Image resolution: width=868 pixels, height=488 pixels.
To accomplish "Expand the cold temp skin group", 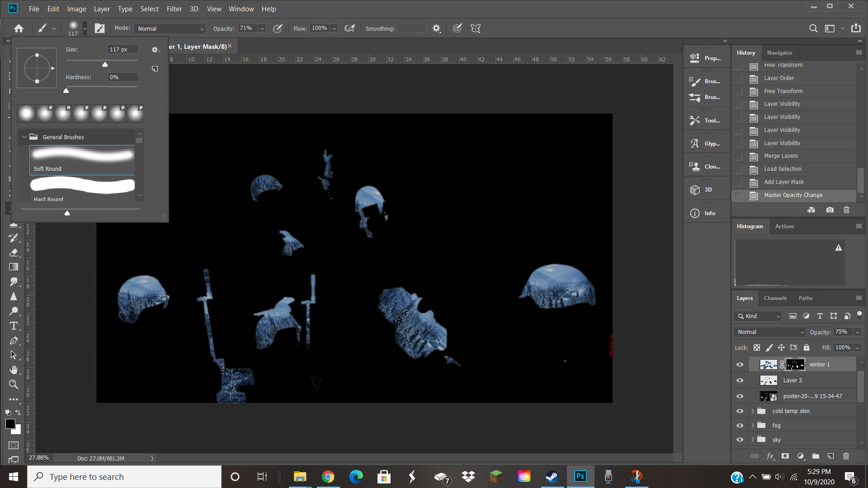I will (x=753, y=411).
